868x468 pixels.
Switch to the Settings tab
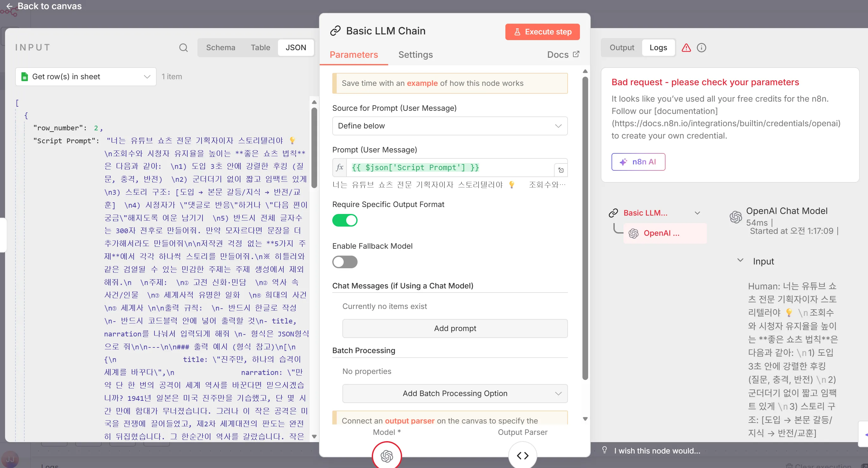click(415, 55)
